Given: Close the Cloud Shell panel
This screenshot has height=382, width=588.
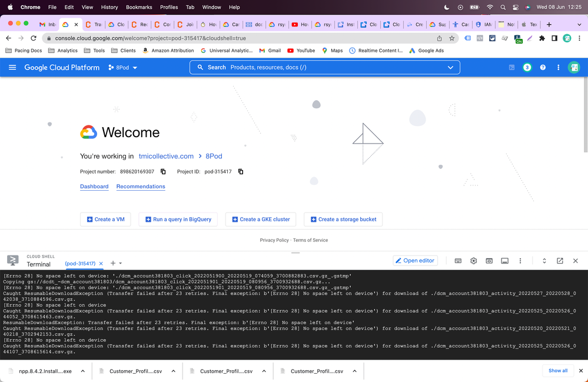Looking at the screenshot, I should pyautogui.click(x=576, y=261).
